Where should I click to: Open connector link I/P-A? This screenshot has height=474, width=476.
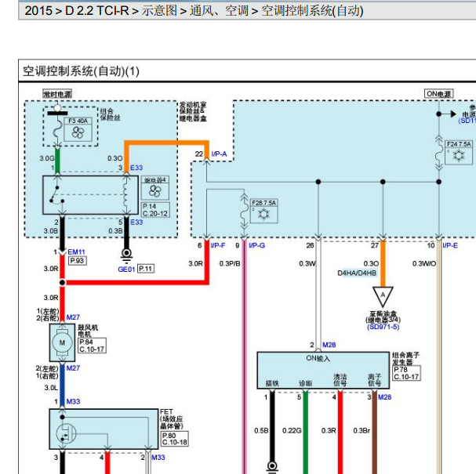(x=219, y=154)
